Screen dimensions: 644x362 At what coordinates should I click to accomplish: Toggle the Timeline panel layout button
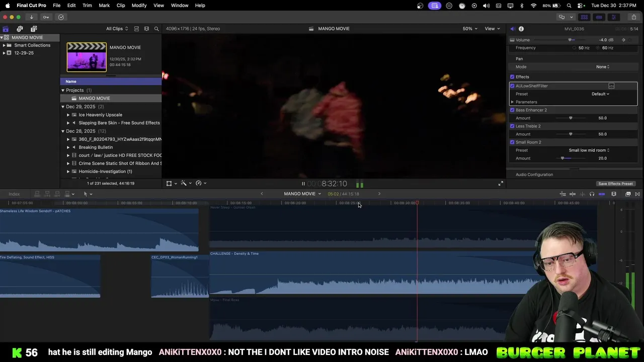coord(599,17)
